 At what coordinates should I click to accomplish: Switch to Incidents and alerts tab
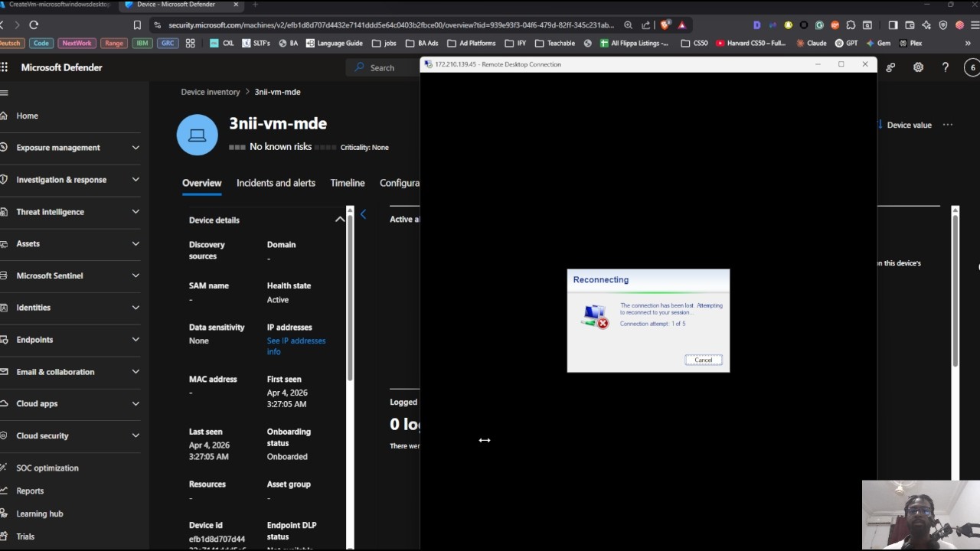pos(276,183)
